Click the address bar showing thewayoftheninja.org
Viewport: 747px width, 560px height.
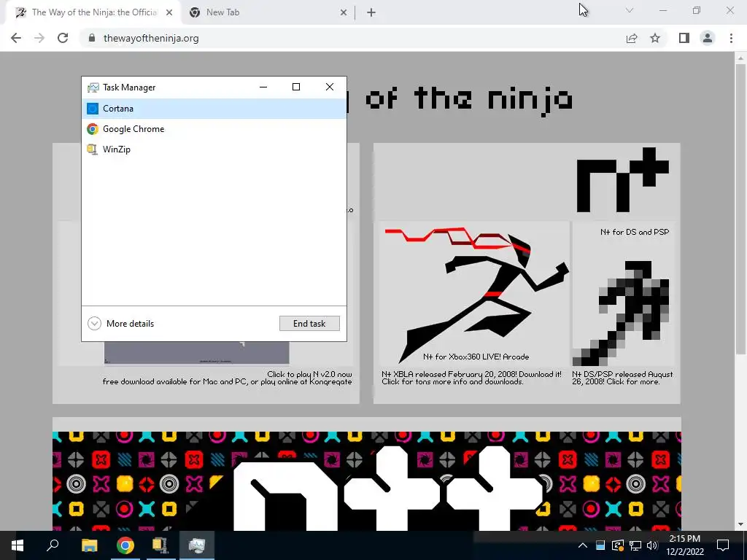[352, 38]
